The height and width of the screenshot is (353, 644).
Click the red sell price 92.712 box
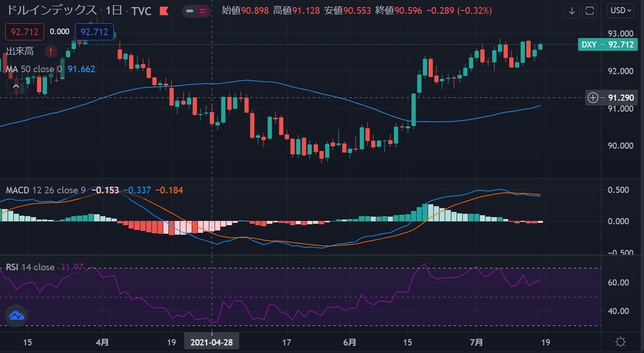(x=25, y=32)
